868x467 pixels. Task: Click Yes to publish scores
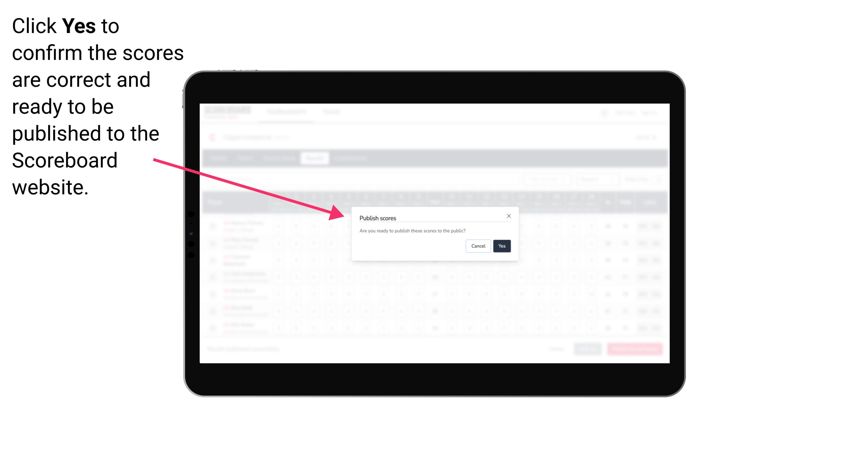(501, 245)
